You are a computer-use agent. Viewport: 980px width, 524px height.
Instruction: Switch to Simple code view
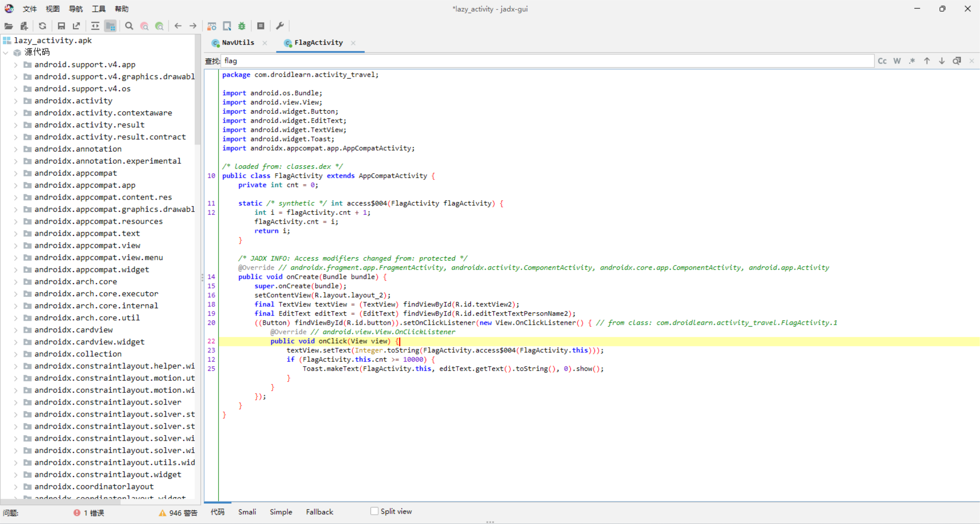(281, 512)
